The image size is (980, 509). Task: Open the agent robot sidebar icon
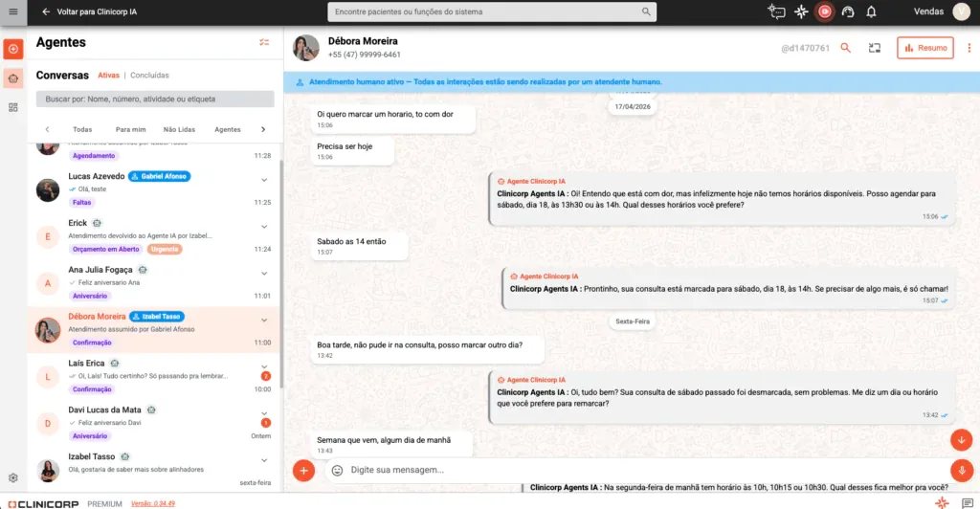click(13, 78)
